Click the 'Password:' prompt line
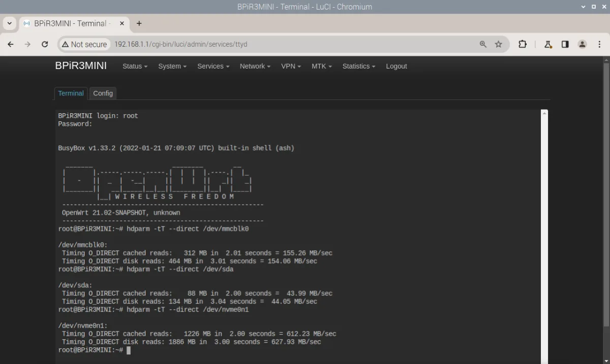 click(x=75, y=124)
